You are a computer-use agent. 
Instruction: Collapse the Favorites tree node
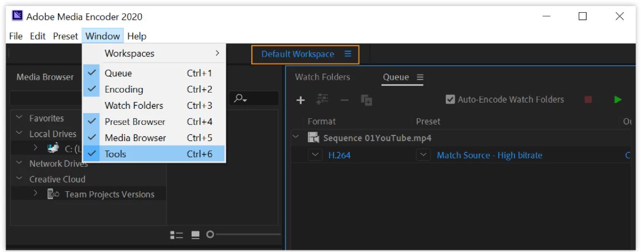18,118
